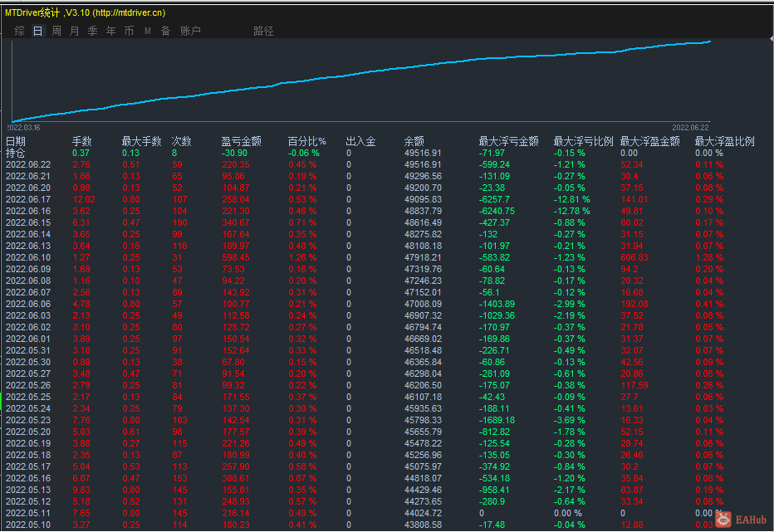Click the 路径 path label
Image resolution: width=774 pixels, height=532 pixels.
point(263,31)
